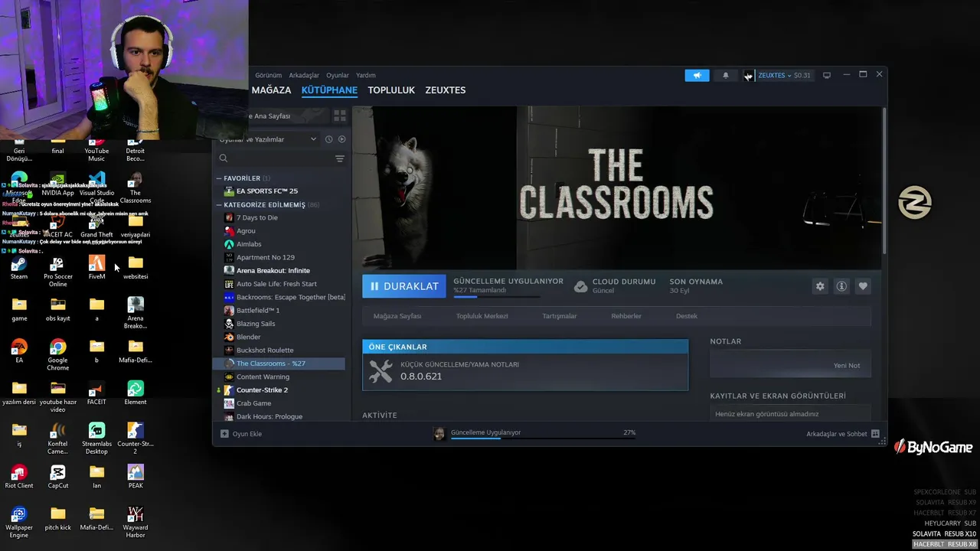Click the game page vertical scrollbar
Viewport: 980px width, 551px height.
coord(884,180)
